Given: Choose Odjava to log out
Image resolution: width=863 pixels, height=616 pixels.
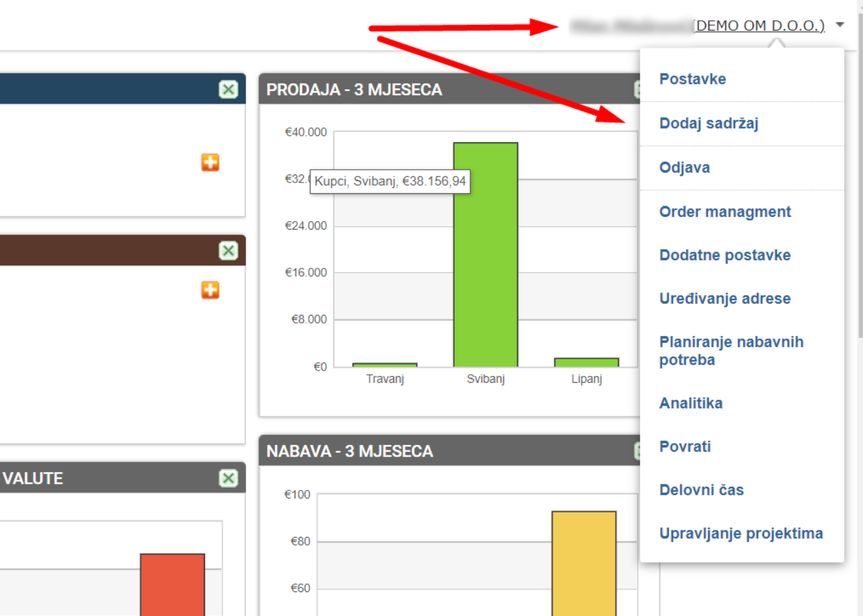Looking at the screenshot, I should click(684, 168).
